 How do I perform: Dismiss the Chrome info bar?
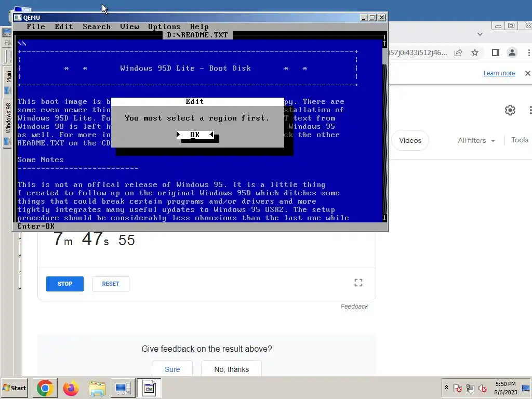pos(527,73)
